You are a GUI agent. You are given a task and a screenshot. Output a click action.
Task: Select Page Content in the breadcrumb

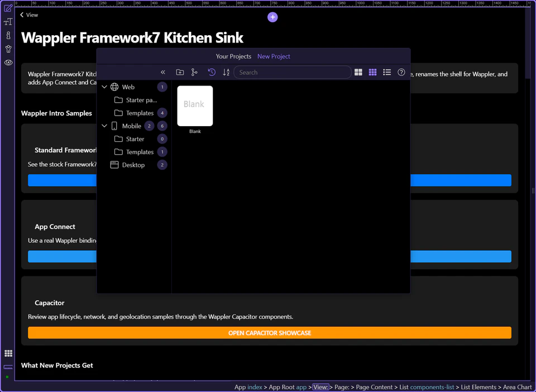(374, 387)
